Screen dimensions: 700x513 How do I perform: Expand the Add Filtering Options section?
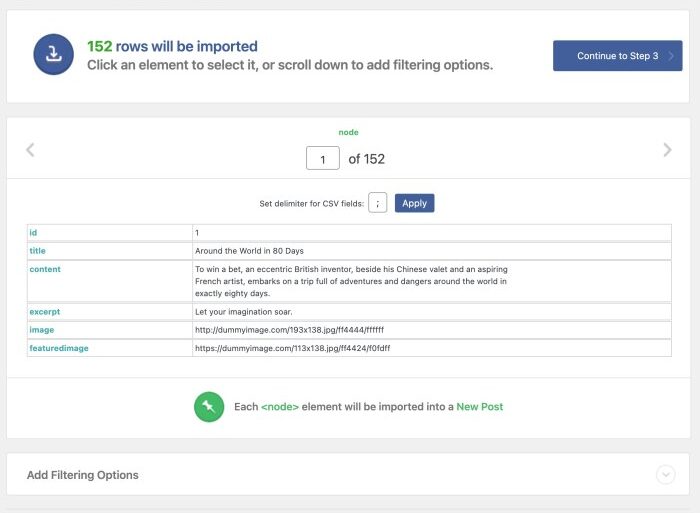[83, 475]
